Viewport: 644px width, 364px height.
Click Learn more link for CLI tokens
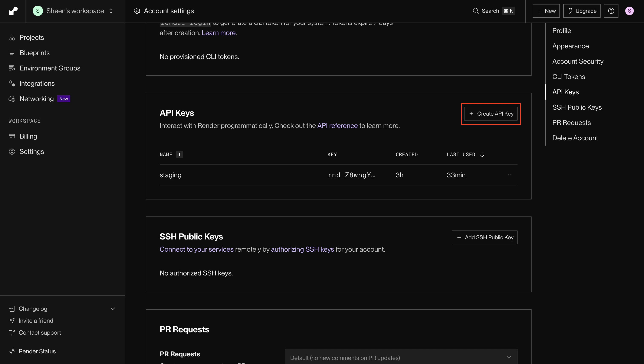pyautogui.click(x=218, y=33)
